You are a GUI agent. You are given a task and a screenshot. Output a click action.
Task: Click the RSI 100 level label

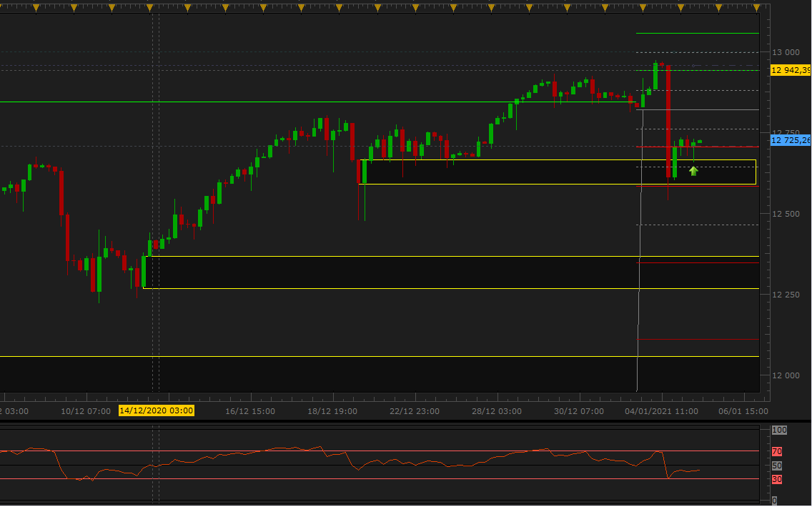(x=779, y=430)
